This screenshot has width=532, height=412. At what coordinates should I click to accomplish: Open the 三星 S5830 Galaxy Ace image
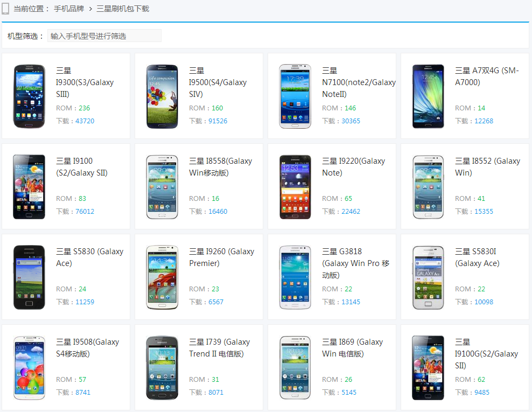point(29,277)
